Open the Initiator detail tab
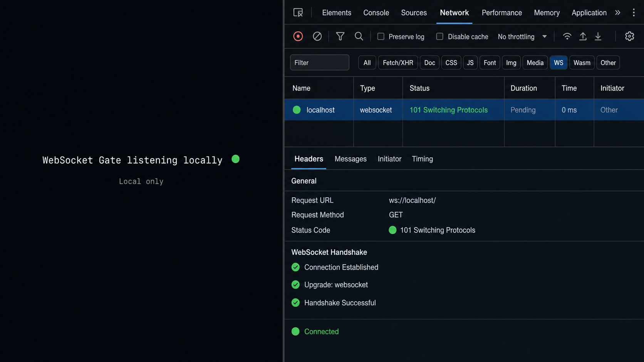This screenshot has width=644, height=362. pos(389,159)
